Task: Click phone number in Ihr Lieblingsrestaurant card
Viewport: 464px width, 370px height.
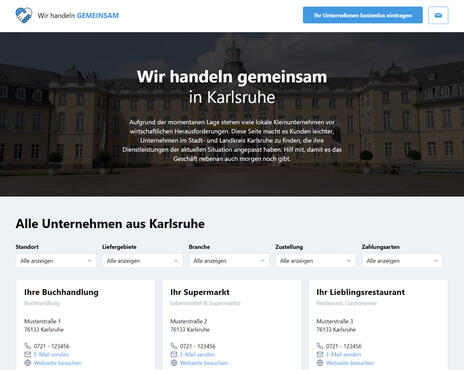Action: tap(344, 346)
